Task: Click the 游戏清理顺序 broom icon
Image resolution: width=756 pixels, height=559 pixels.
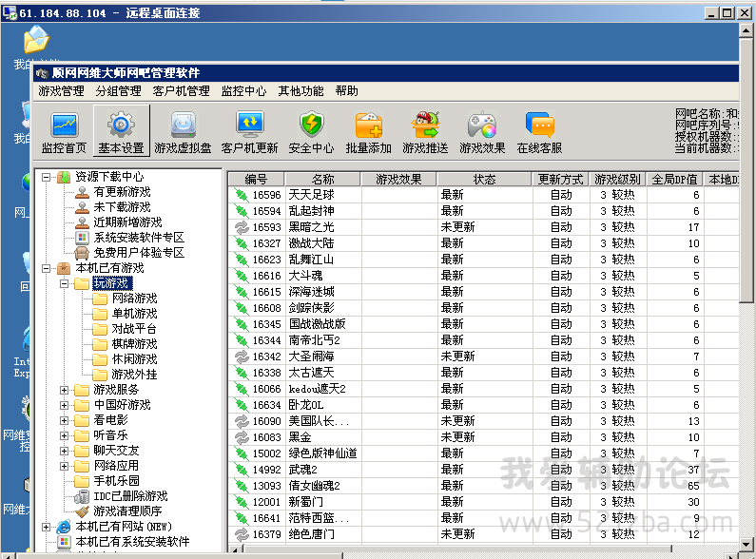Action: [x=83, y=511]
